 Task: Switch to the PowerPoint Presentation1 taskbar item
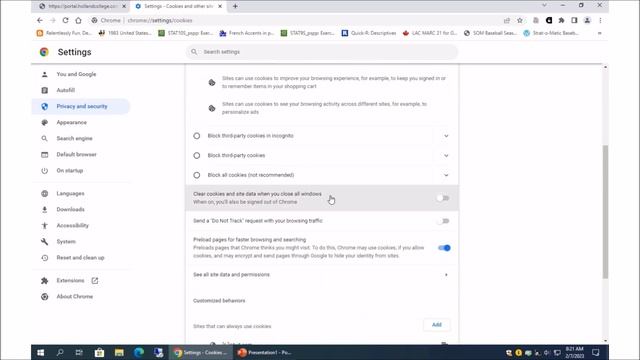[265, 353]
